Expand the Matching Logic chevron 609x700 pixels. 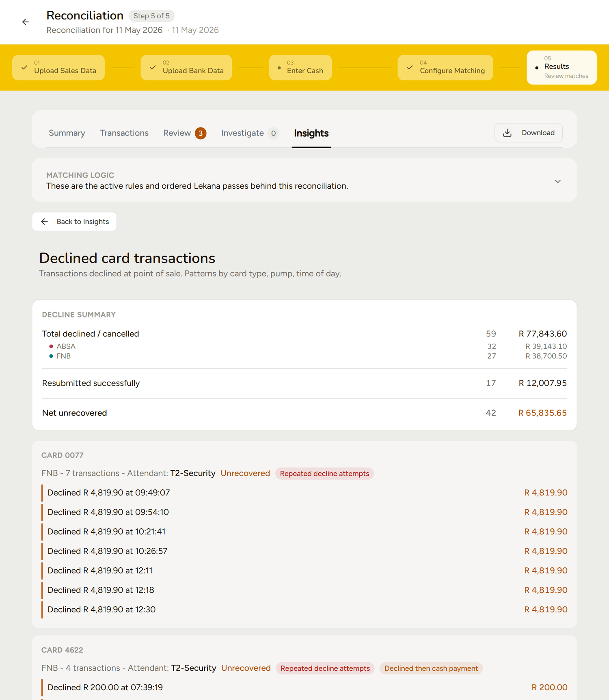tap(558, 181)
